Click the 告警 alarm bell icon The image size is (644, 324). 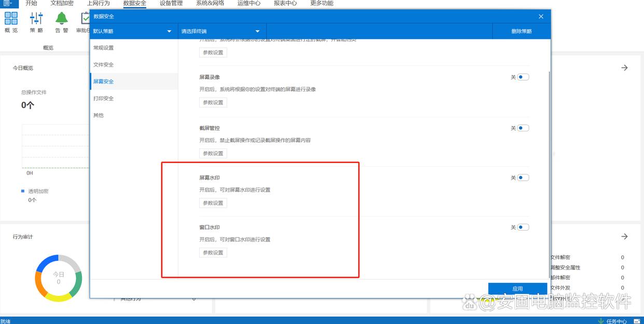62,19
